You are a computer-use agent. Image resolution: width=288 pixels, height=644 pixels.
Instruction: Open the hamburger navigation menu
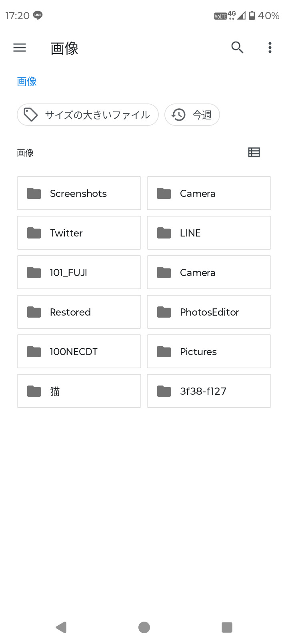click(x=20, y=48)
